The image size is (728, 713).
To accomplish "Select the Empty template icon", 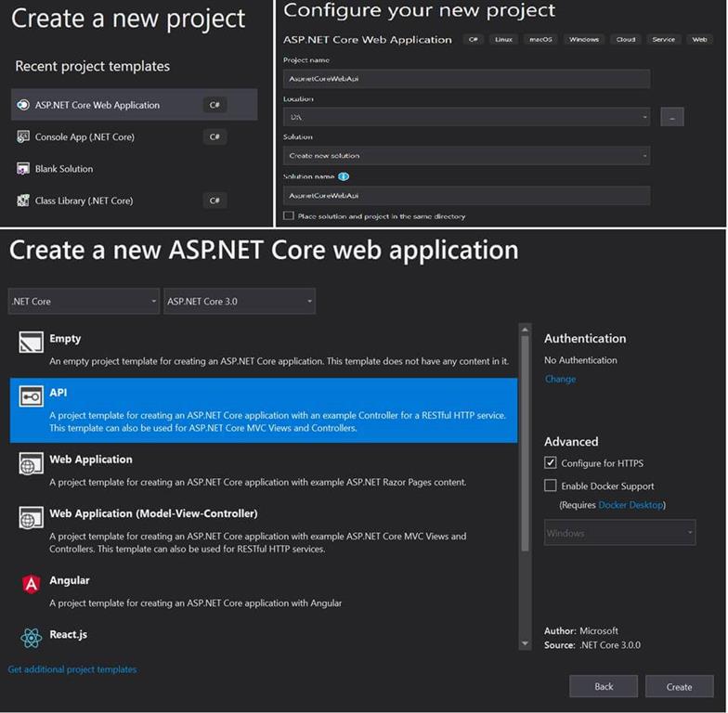I will (x=32, y=342).
